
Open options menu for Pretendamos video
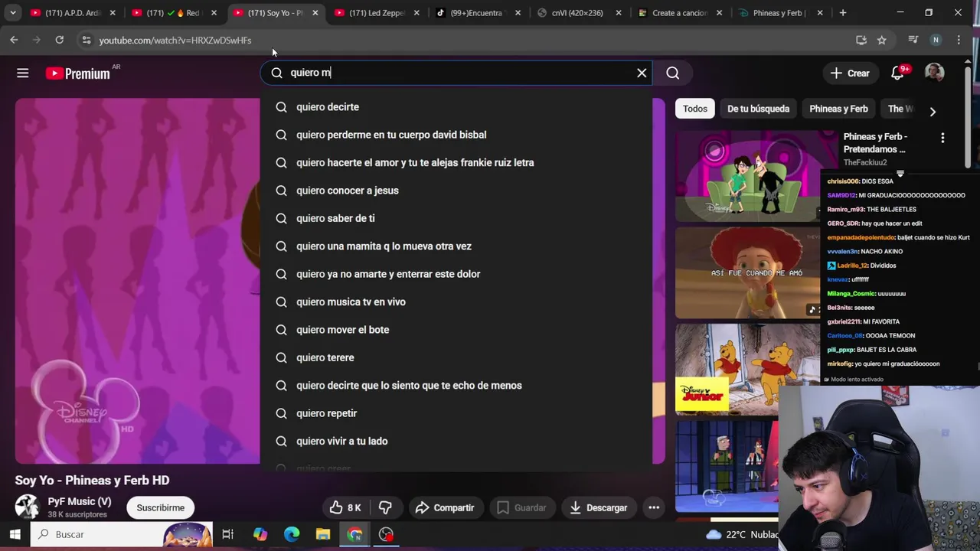pyautogui.click(x=942, y=138)
